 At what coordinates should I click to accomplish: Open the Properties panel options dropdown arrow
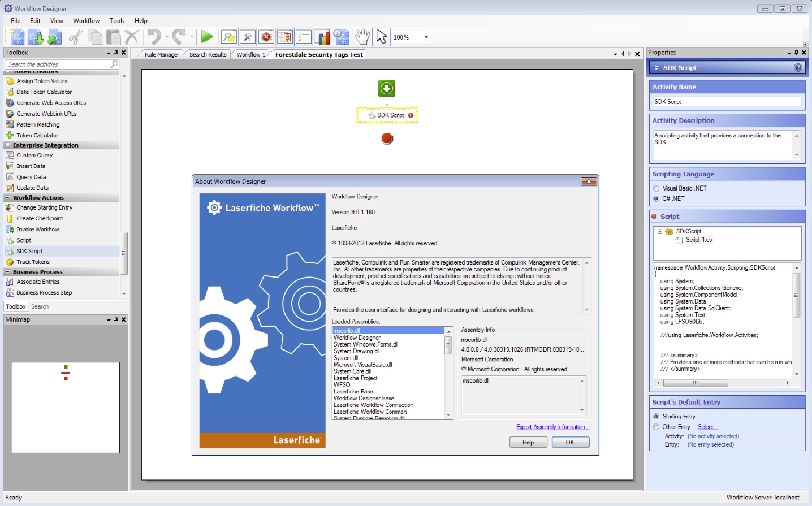coord(789,53)
